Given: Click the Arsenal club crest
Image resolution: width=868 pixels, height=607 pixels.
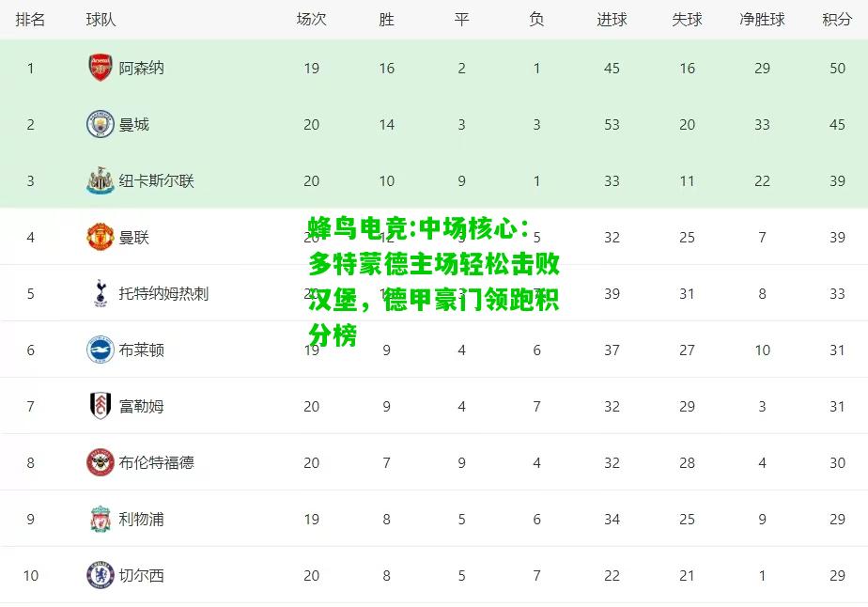Looking at the screenshot, I should tap(101, 68).
